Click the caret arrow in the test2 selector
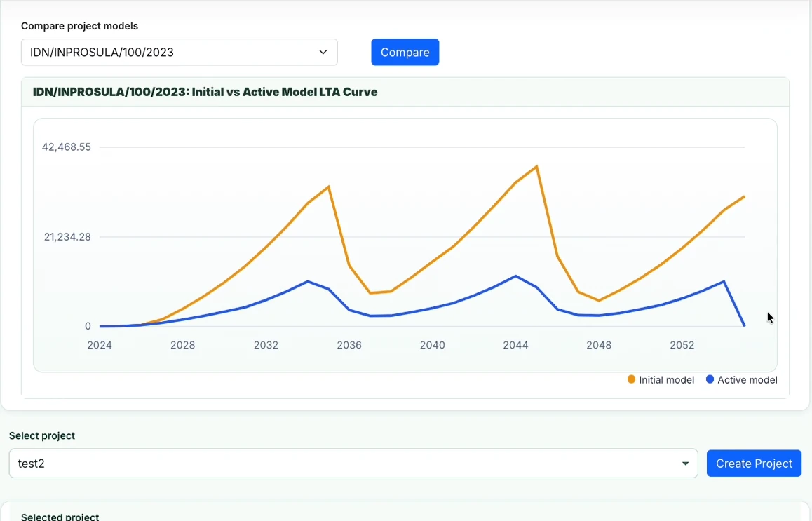This screenshot has width=812, height=521. coord(685,464)
